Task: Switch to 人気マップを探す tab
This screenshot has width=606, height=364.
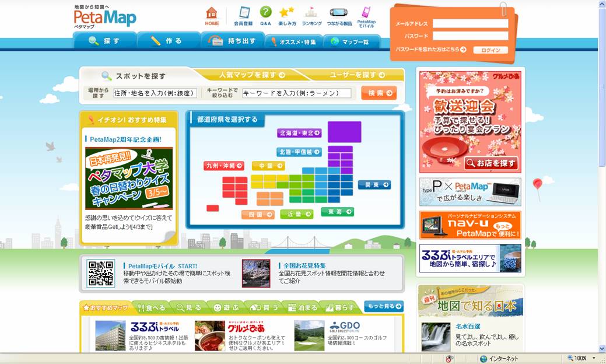Action: pos(252,75)
